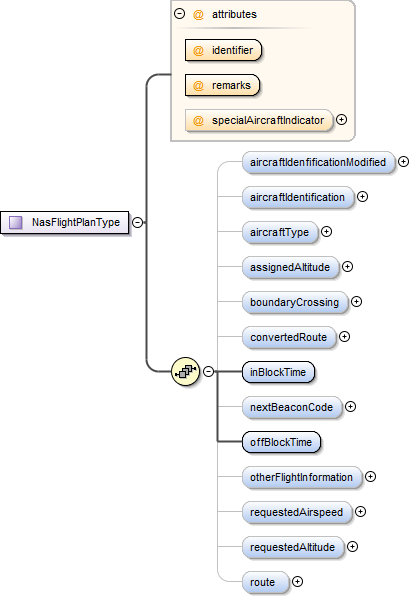Select the convertedRoute element box

pos(289,337)
